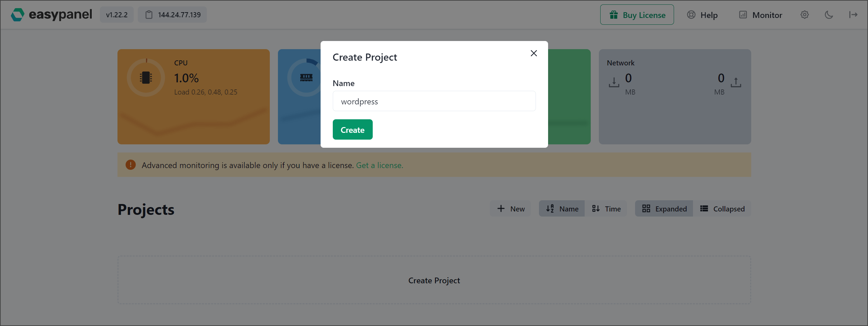This screenshot has width=868, height=326.
Task: Click the orange warning alert icon
Action: click(130, 165)
